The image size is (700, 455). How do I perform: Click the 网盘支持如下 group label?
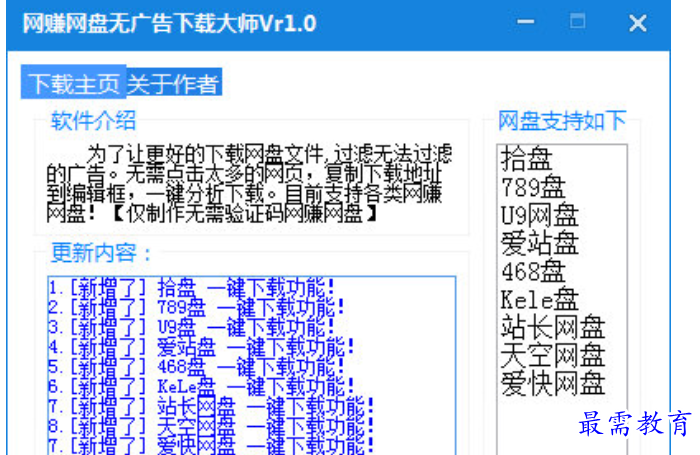562,121
